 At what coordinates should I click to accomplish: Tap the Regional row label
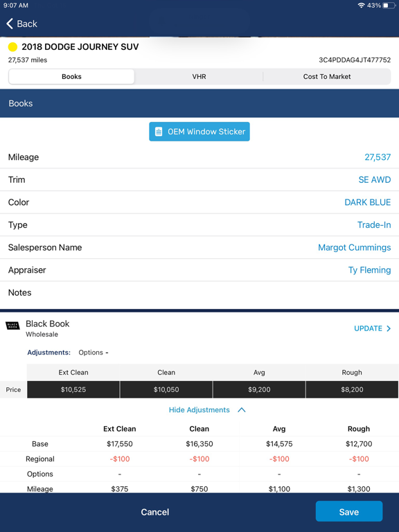coord(40,459)
